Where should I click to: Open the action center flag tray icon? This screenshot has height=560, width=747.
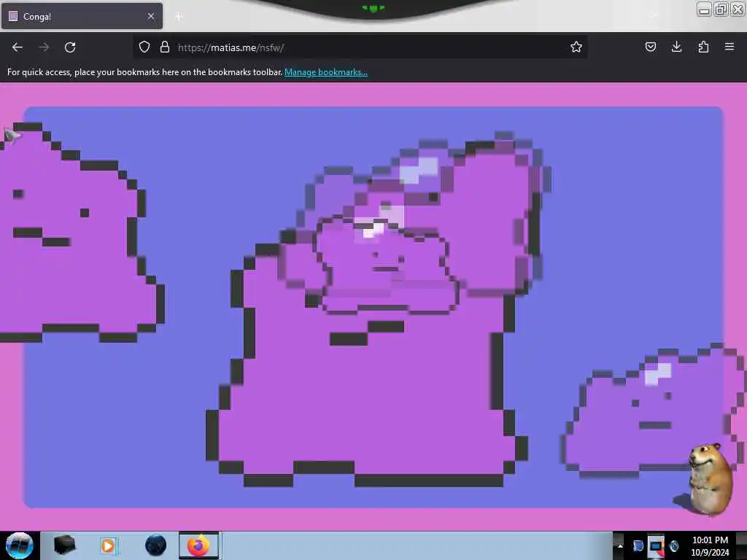tap(638, 545)
